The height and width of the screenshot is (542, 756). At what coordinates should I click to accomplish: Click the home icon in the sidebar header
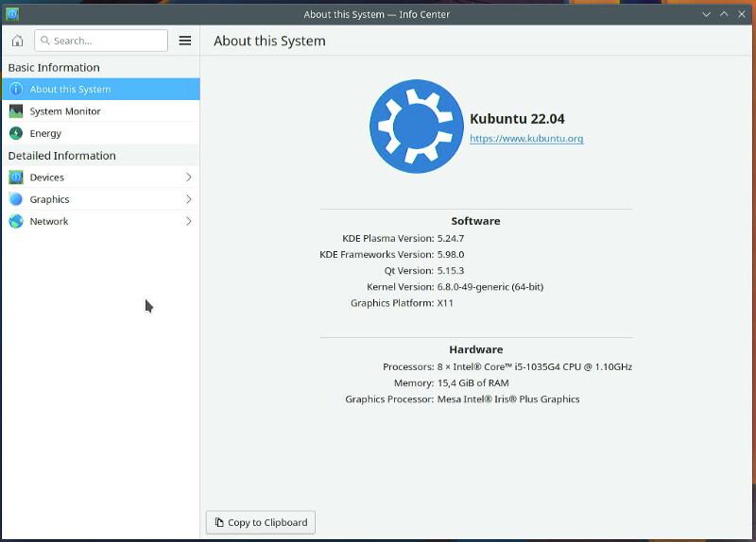point(17,41)
